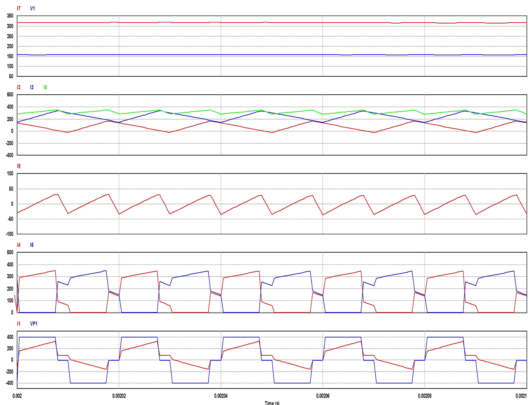Select the red I2 curve label
Screen dimensions: 532x405
pos(19,87)
